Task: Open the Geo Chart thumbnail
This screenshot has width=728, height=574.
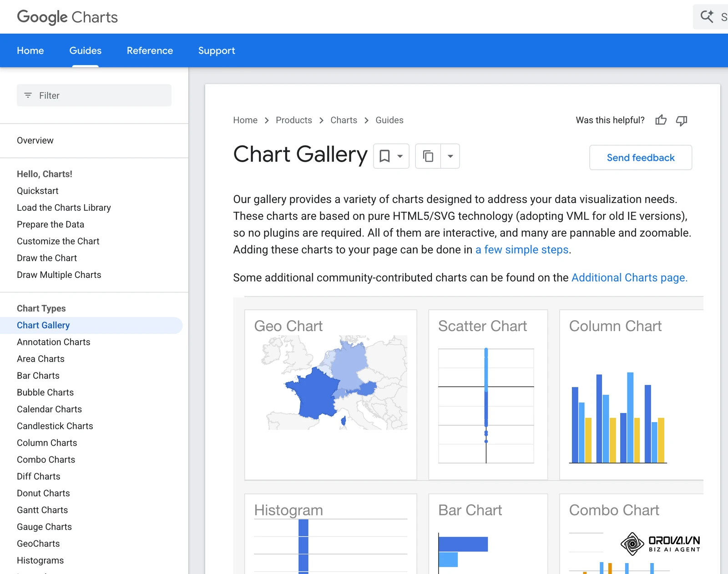Action: pos(331,395)
